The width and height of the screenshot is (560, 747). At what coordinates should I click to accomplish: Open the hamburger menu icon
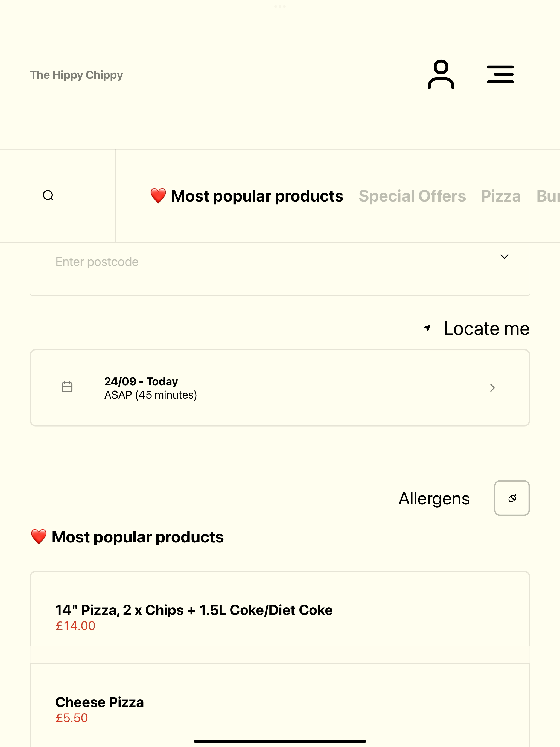click(500, 74)
